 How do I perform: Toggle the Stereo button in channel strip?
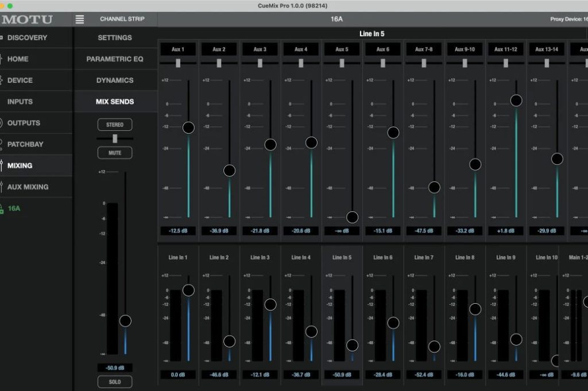click(115, 125)
